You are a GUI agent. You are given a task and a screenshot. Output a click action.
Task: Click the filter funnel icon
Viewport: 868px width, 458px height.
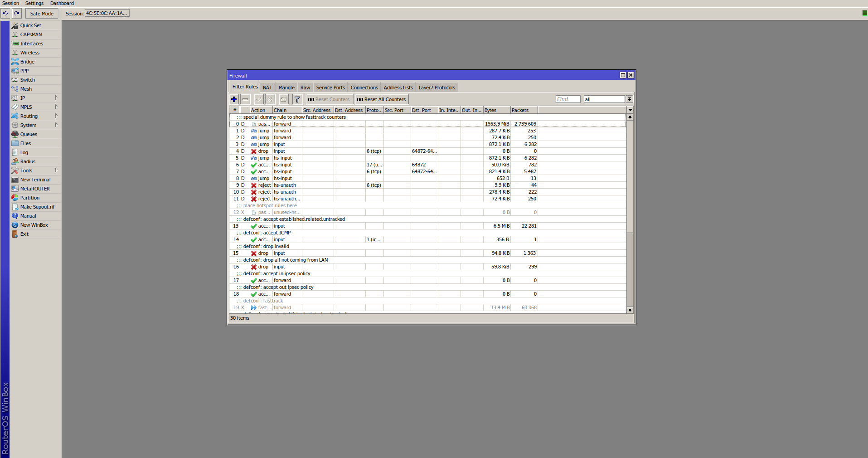pos(297,99)
